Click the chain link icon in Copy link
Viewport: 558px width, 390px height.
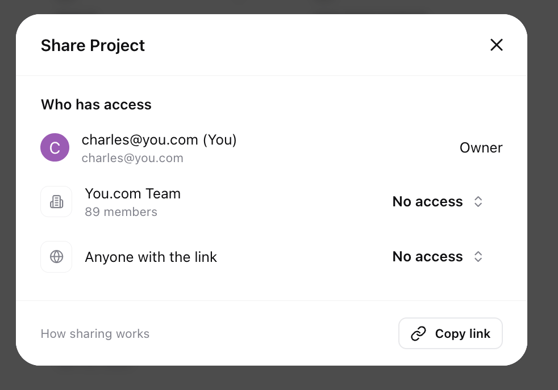(x=418, y=334)
